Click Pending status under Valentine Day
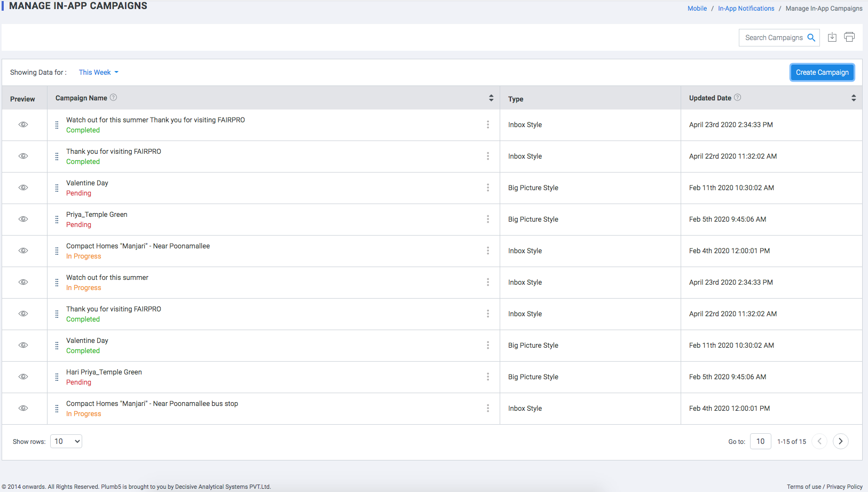 coord(78,193)
